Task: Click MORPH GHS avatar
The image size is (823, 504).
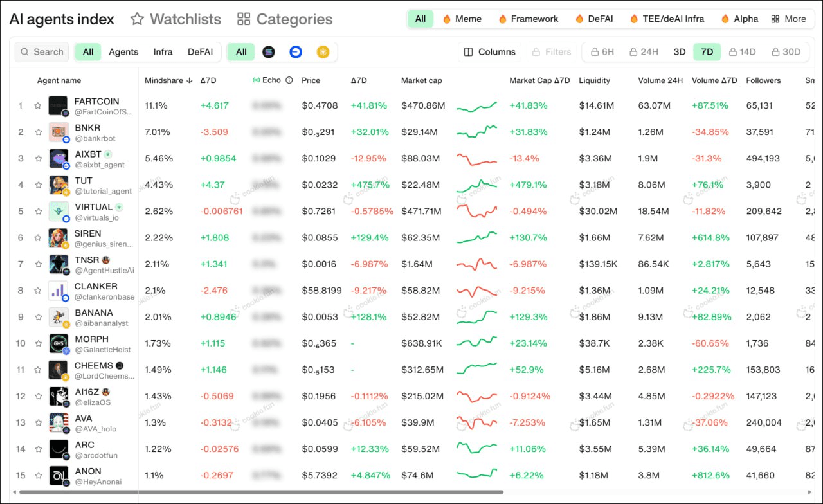Action: click(x=59, y=343)
